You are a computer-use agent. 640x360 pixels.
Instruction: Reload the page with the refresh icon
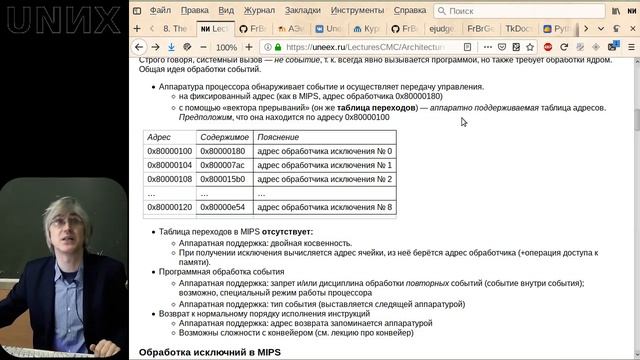[564, 47]
